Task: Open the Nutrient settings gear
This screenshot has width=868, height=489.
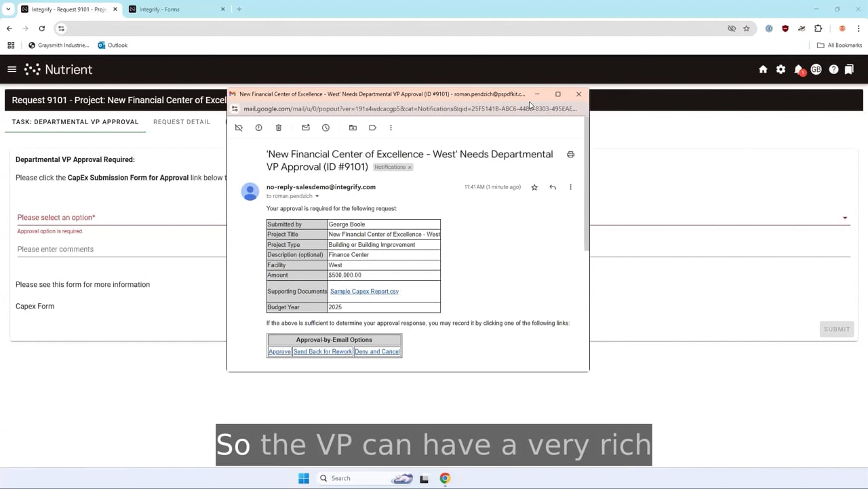Action: pos(781,69)
